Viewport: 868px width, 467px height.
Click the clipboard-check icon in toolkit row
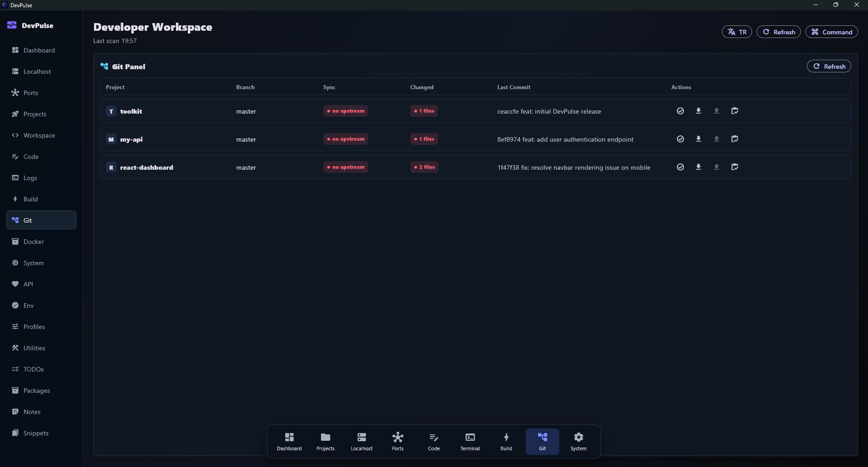tap(735, 111)
